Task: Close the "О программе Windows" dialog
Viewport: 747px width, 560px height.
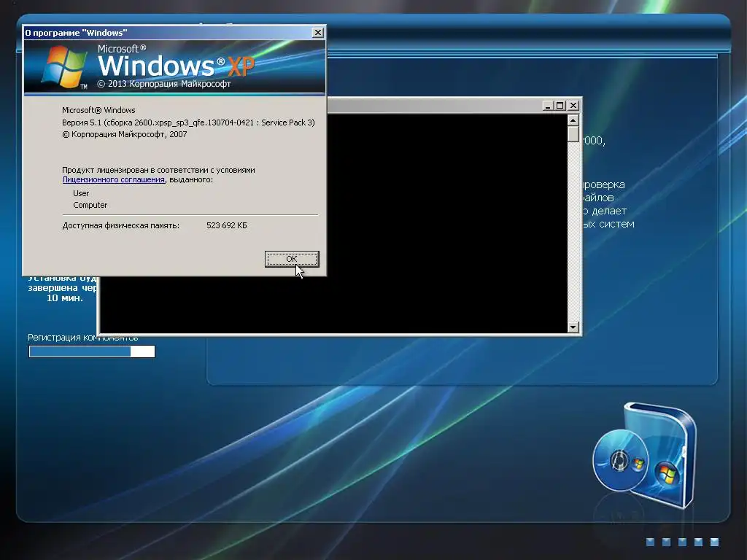Action: 318,32
